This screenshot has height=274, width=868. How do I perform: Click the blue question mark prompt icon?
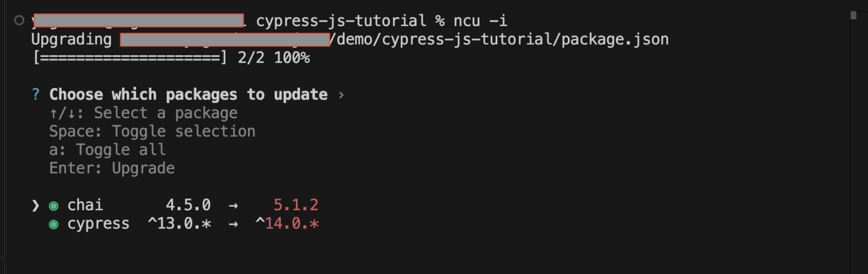36,94
